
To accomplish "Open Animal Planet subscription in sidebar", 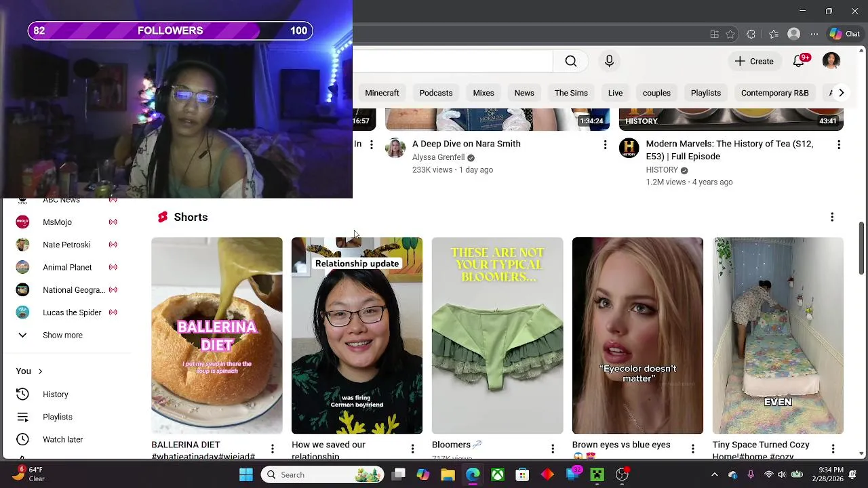I will tap(66, 267).
